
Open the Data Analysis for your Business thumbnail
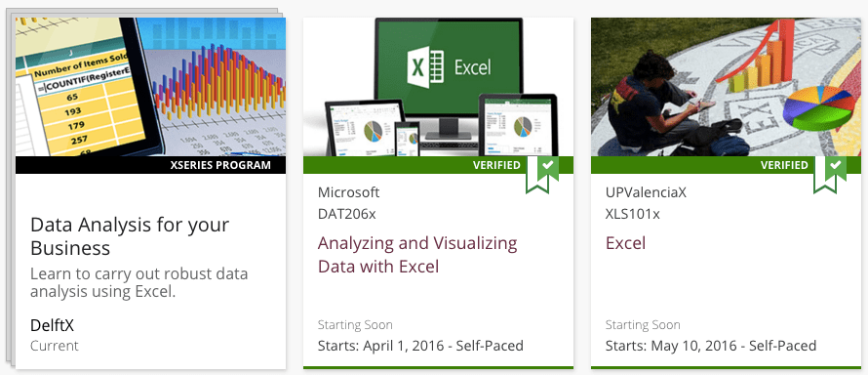tap(150, 87)
